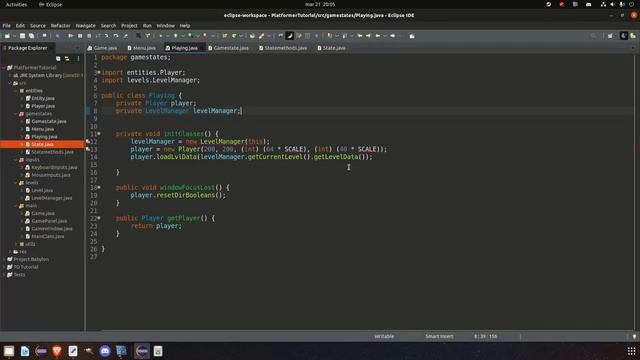This screenshot has width=640, height=360.
Task: Click the toolbar search magnifier at right
Action: coord(593,36)
